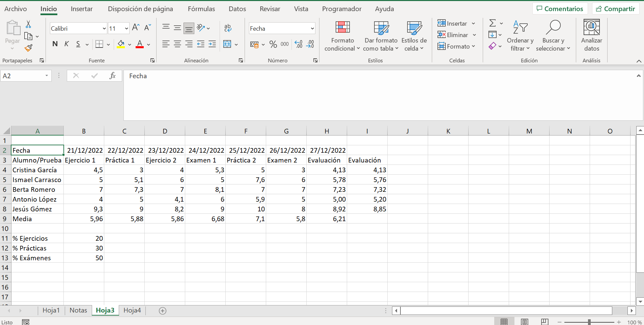Switch to the Notas sheet tab
The height and width of the screenshot is (325, 644).
point(78,310)
